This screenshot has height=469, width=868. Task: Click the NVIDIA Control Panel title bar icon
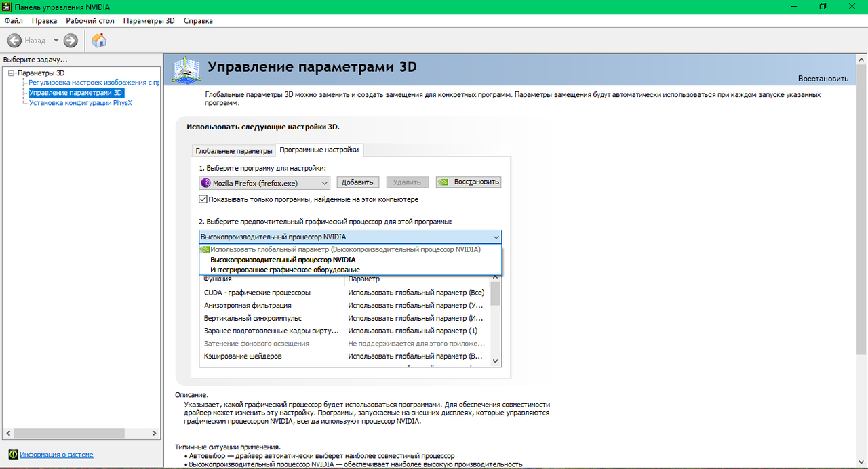click(7, 7)
